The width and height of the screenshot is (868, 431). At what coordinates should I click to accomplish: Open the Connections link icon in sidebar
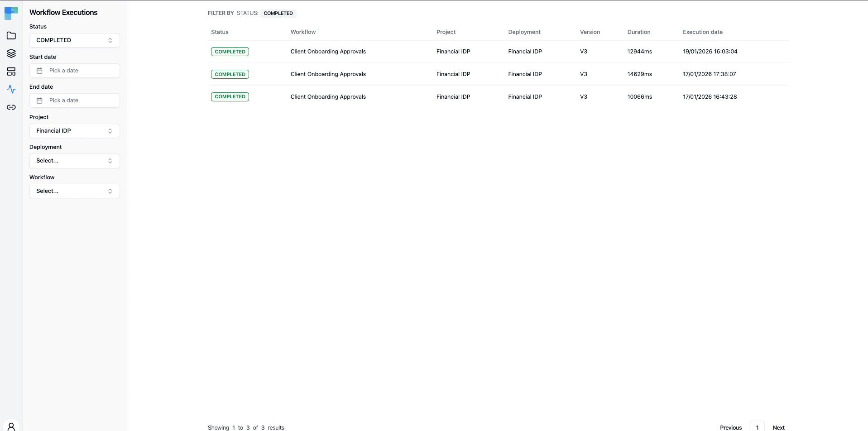[11, 108]
